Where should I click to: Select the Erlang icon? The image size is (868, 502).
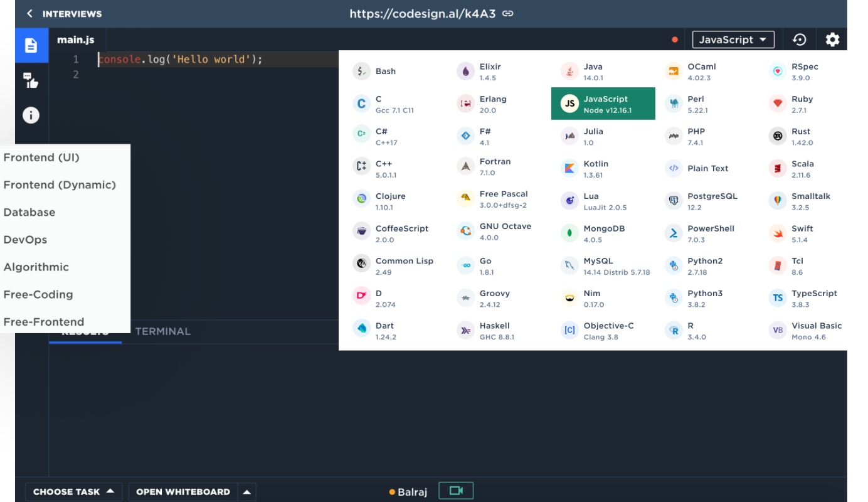point(465,104)
